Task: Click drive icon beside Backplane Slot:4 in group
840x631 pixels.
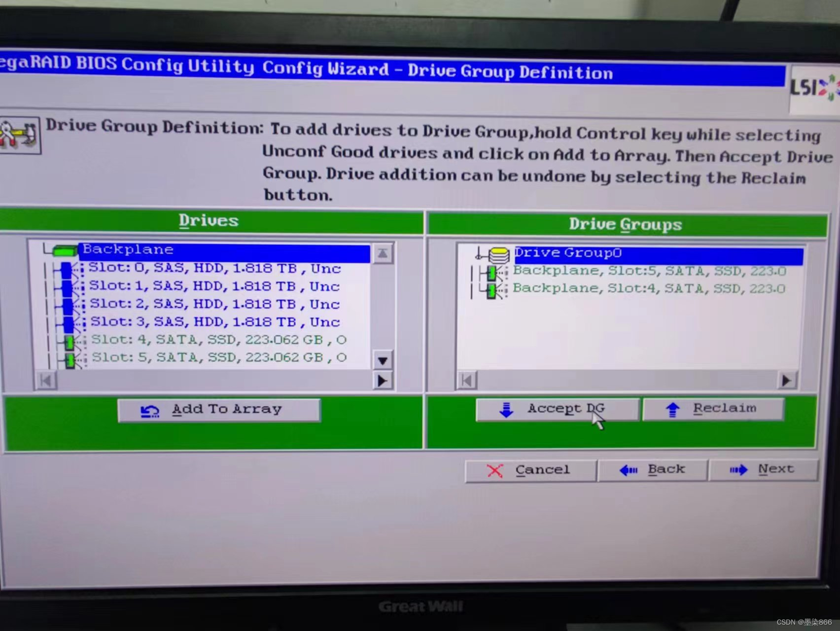Action: point(492,290)
